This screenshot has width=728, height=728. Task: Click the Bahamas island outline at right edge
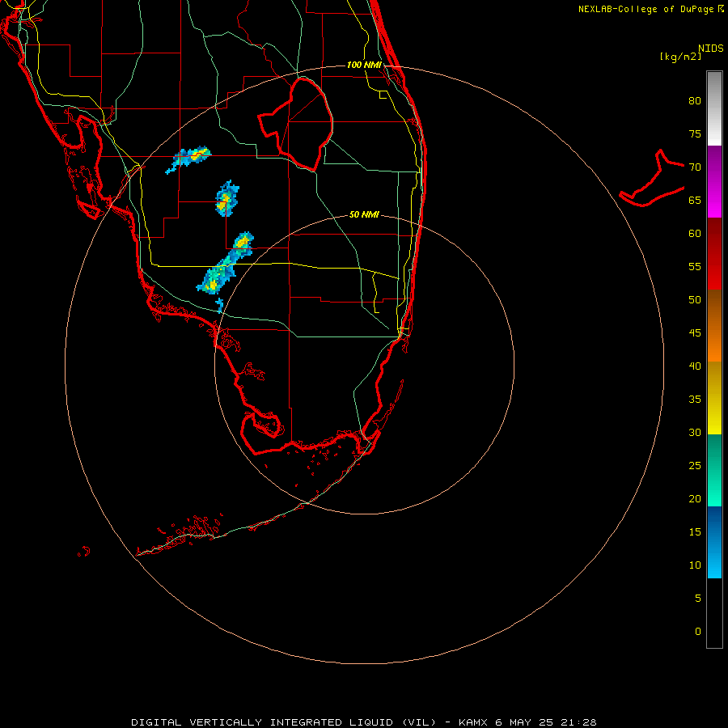pos(652,178)
